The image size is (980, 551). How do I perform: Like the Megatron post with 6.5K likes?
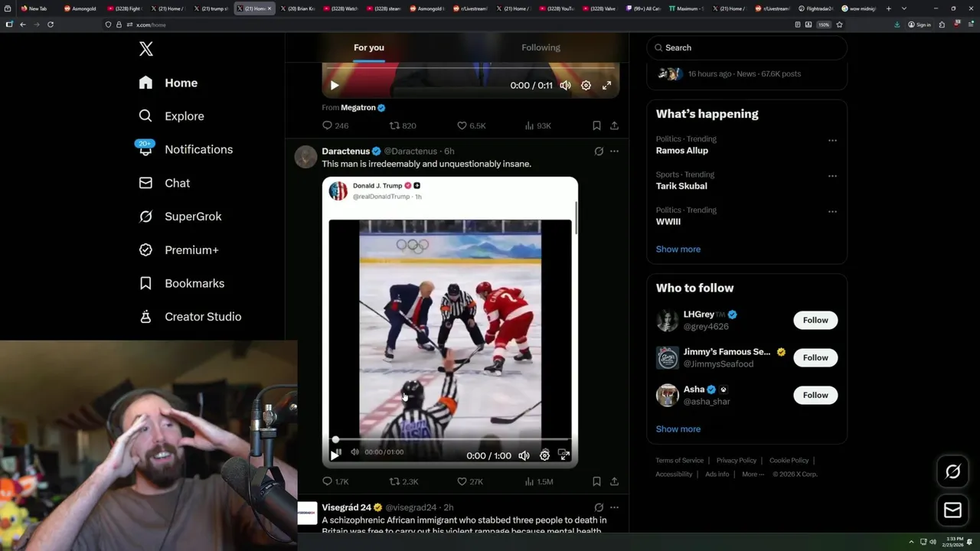pos(471,126)
